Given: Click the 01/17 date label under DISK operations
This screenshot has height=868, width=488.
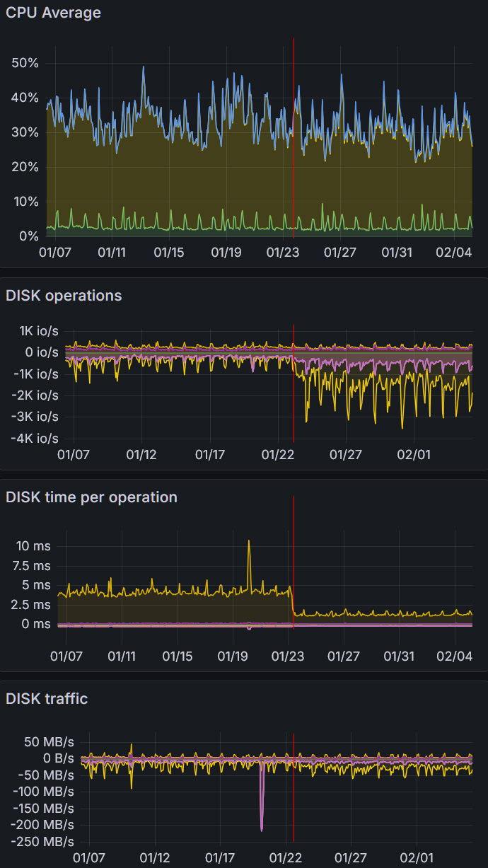Looking at the screenshot, I should 210,454.
